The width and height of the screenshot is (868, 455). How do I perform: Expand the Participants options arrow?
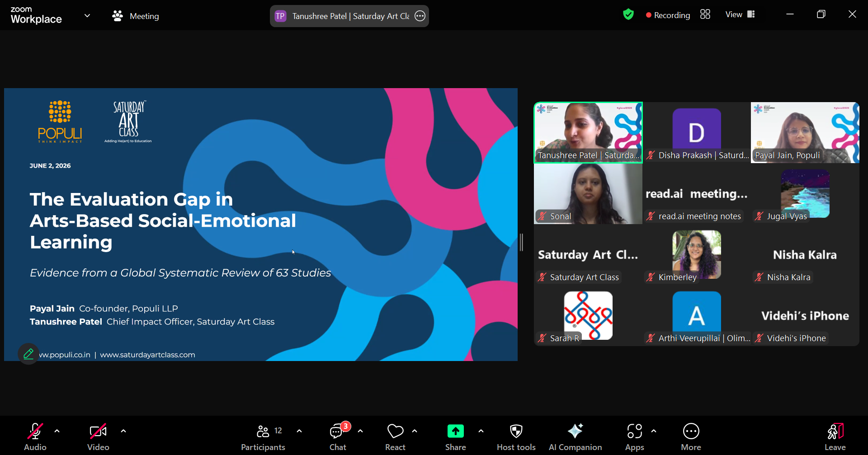click(x=299, y=431)
